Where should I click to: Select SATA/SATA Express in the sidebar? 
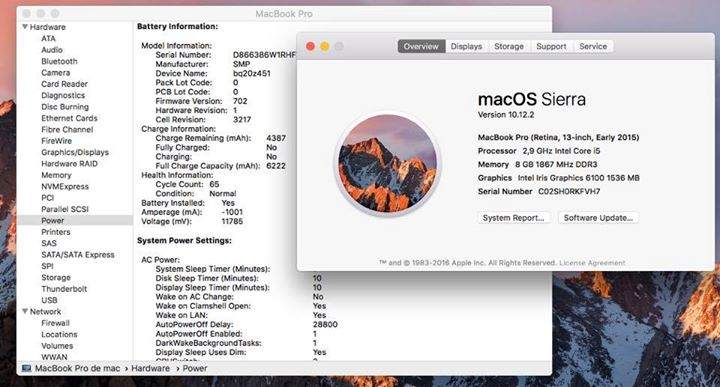click(x=78, y=255)
